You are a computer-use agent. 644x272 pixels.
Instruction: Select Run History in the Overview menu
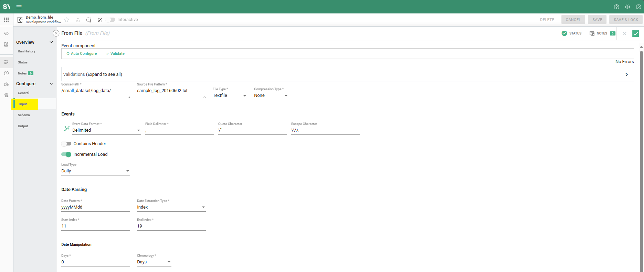(27, 51)
